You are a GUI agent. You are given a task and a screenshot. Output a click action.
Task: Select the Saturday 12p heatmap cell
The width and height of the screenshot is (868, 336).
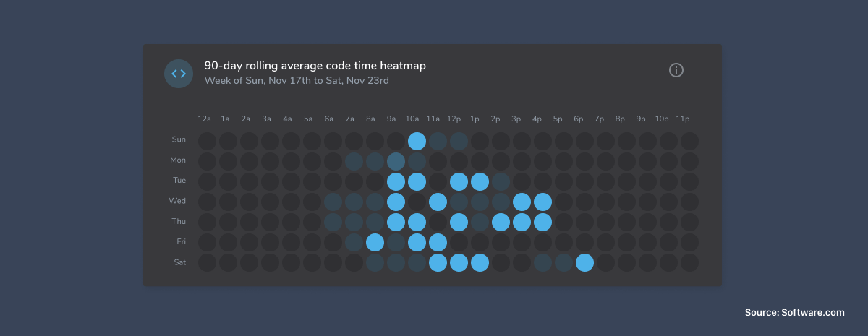tap(459, 262)
